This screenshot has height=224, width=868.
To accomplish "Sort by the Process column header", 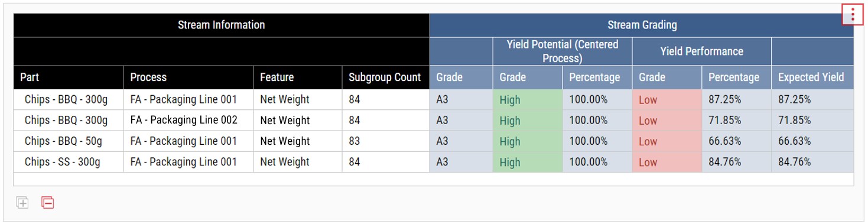I will (x=188, y=77).
